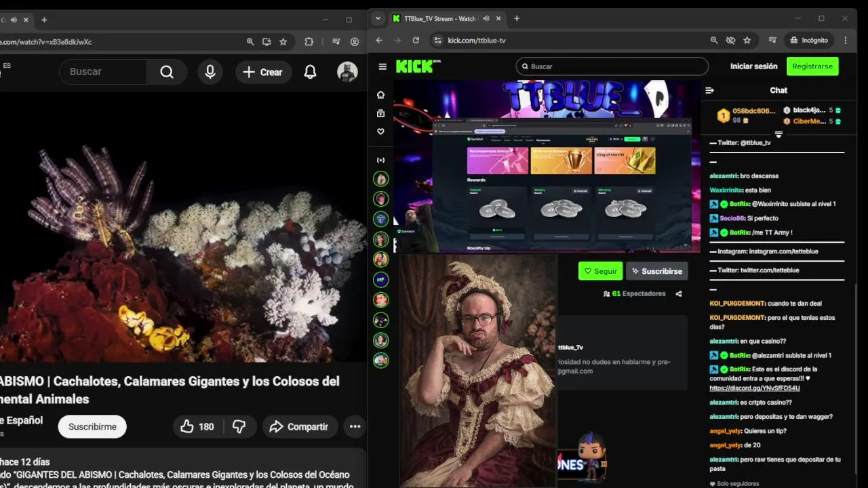Screen dimensions: 868x488
Task: Dislike the YouTube video
Action: (x=239, y=426)
